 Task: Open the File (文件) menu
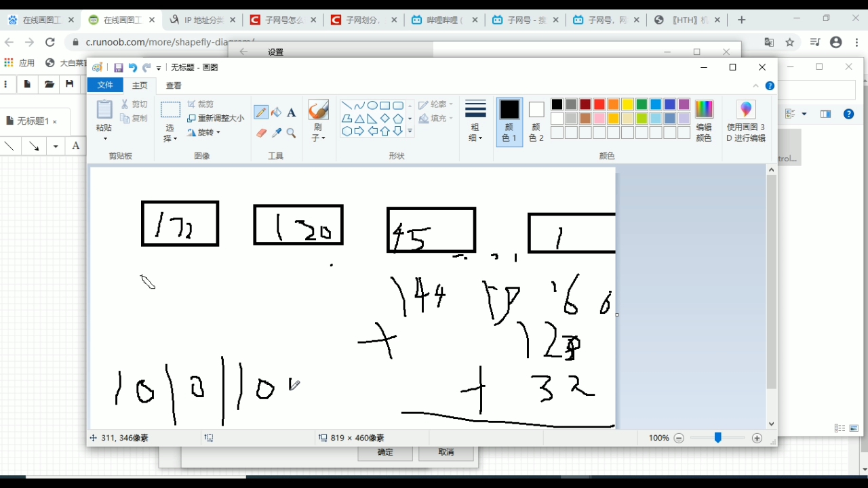point(105,85)
